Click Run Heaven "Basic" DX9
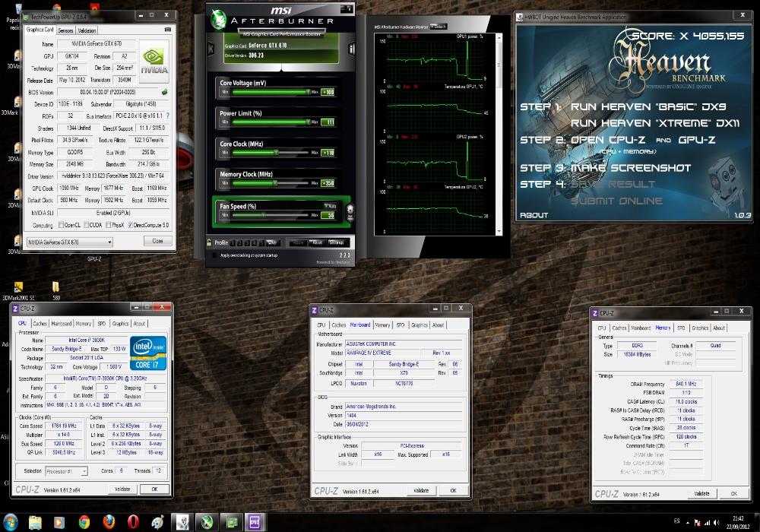Screen dimensions: 760x532 [x=648, y=106]
